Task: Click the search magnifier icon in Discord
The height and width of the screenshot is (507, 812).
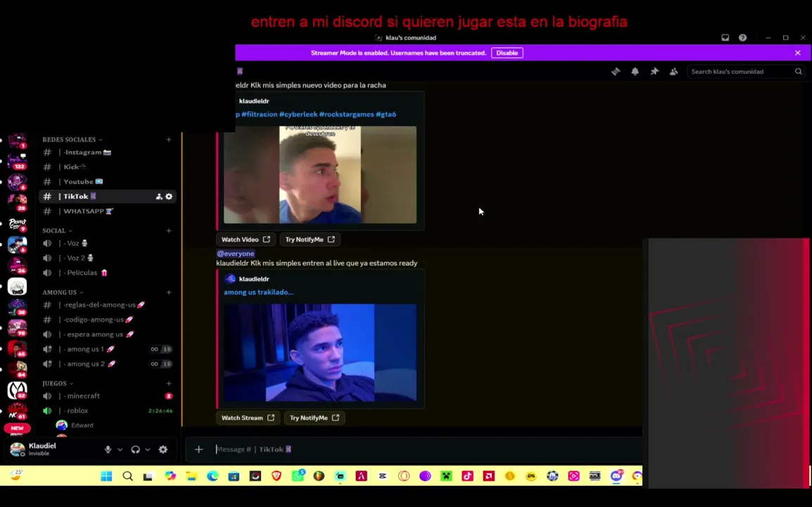Action: [798, 72]
